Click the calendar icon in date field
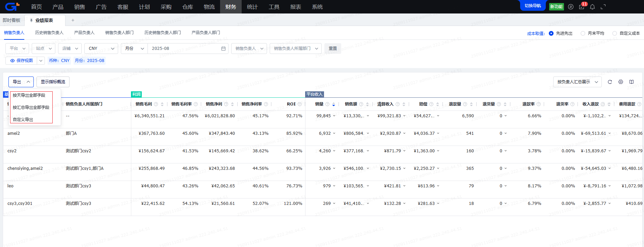644x247 pixels. tap(223, 49)
